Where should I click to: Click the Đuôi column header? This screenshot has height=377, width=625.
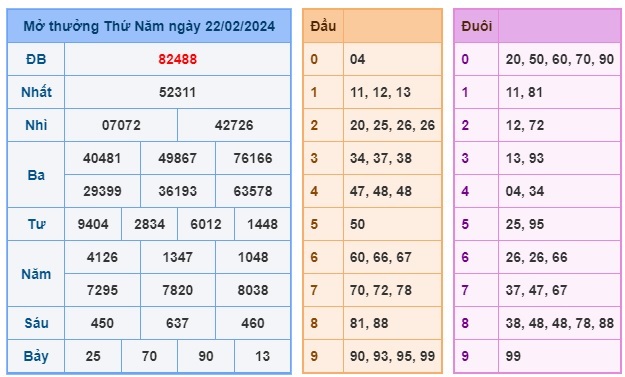tap(476, 26)
